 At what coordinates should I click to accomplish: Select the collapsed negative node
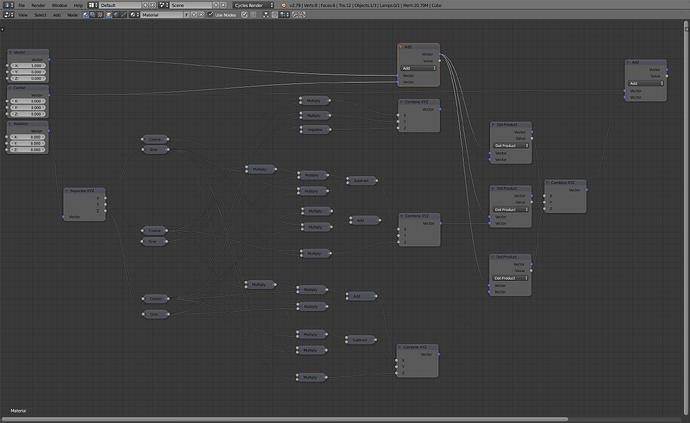tap(315, 130)
